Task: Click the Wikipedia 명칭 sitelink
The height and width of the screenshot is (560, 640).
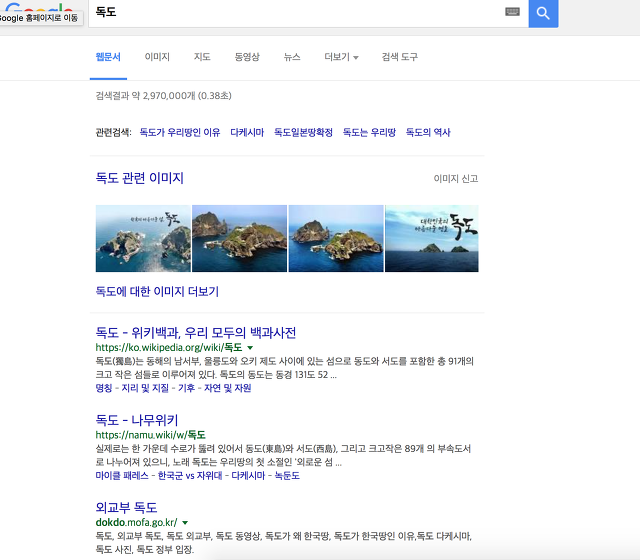Action: (104, 388)
